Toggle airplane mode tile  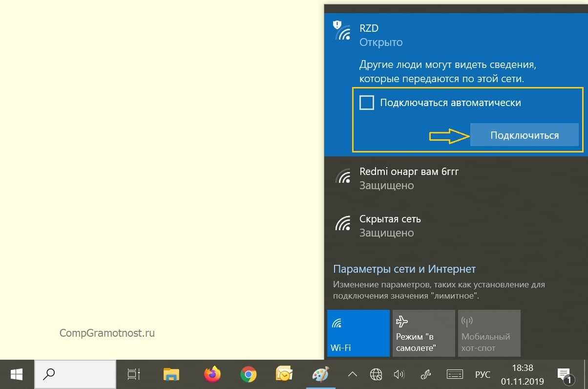(x=423, y=334)
